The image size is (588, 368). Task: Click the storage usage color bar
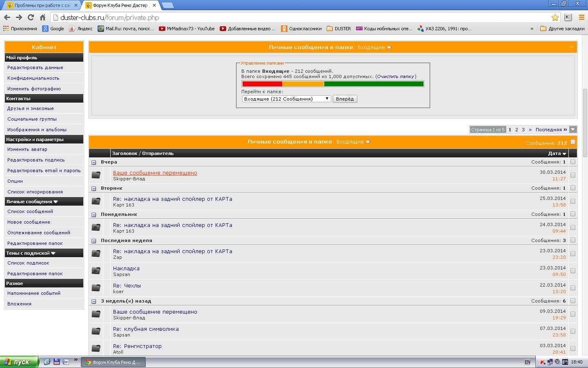coord(333,84)
